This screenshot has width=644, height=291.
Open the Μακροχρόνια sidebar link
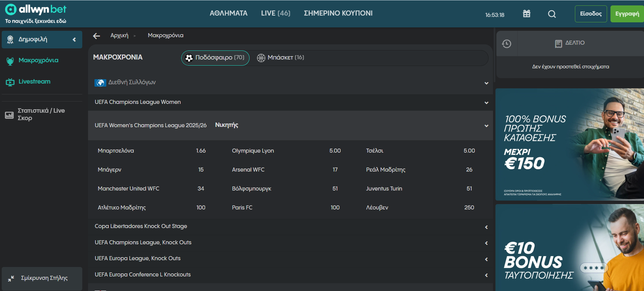coord(38,61)
